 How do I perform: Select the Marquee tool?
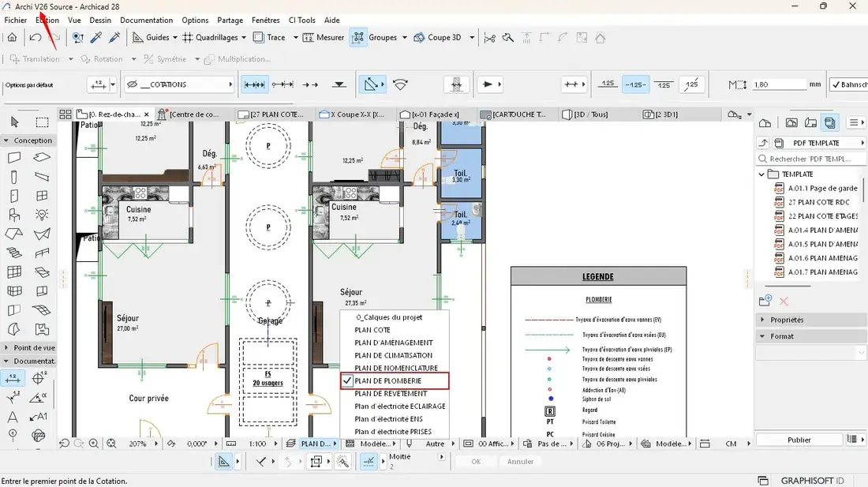tap(42, 122)
